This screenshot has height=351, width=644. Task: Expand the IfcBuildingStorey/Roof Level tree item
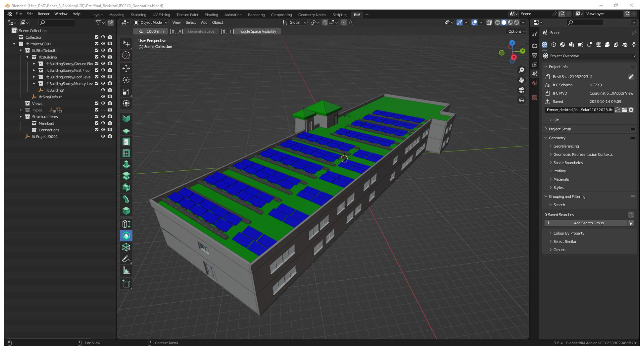tap(34, 77)
